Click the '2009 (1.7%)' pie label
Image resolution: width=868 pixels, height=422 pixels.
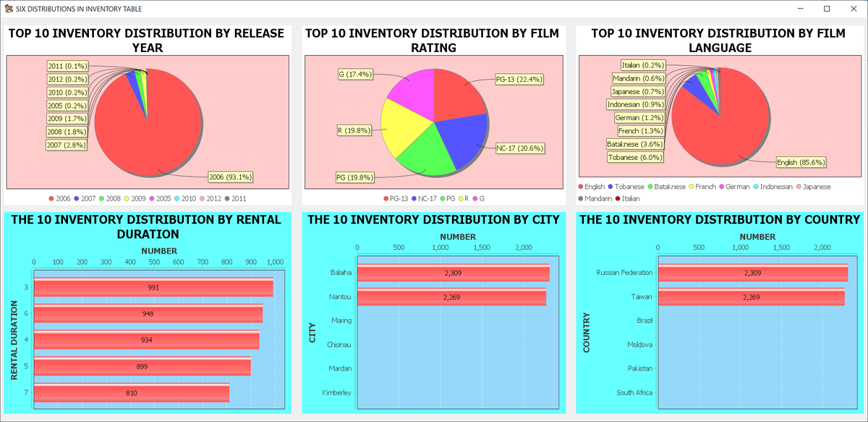[x=67, y=119]
